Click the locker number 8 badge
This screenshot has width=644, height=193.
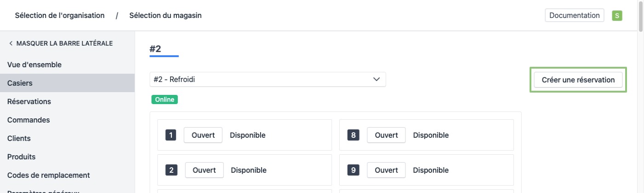click(x=353, y=135)
